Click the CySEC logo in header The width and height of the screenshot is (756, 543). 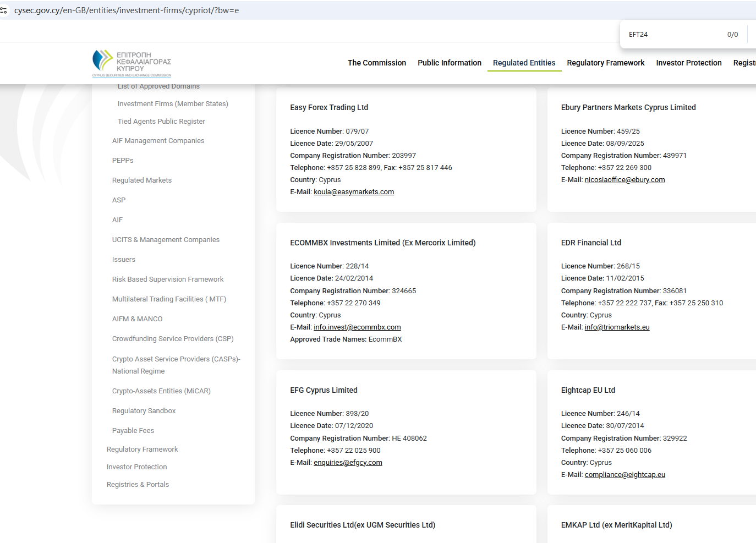[132, 63]
